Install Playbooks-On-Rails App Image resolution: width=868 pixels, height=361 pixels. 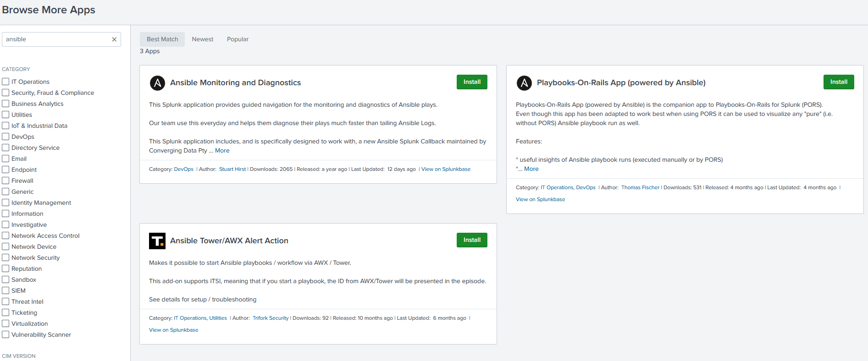point(839,82)
